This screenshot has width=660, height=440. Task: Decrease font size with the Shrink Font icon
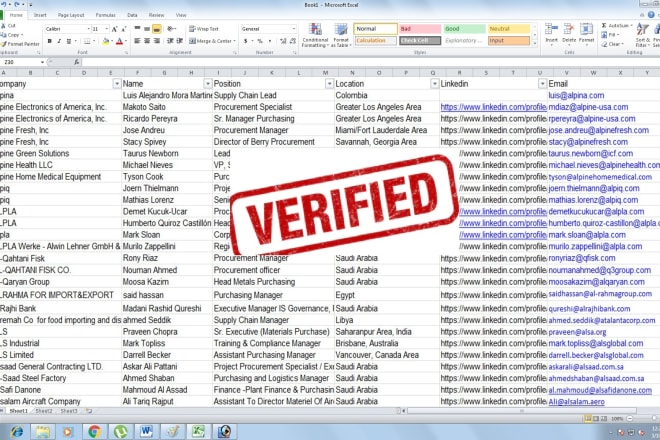pos(123,29)
